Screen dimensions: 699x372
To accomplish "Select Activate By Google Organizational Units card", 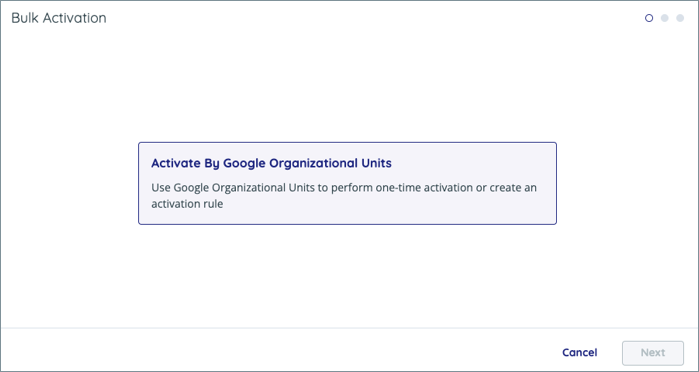I will [x=347, y=183].
